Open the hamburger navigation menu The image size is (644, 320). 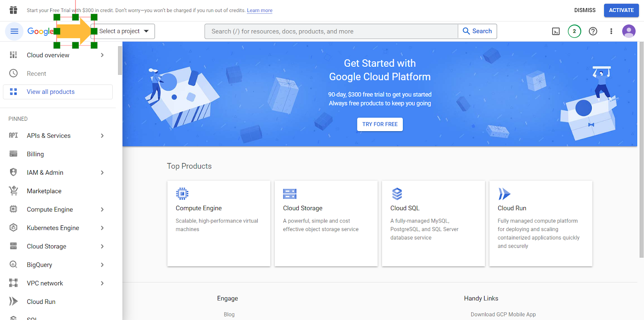[x=14, y=31]
